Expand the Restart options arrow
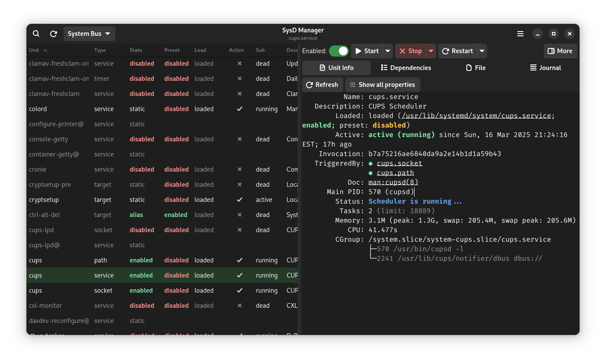The width and height of the screenshot is (606, 364). click(482, 51)
